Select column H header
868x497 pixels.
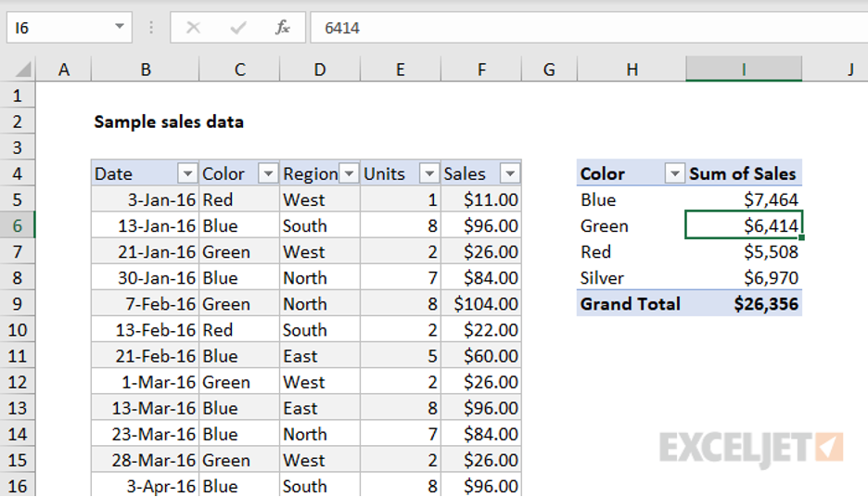[632, 70]
